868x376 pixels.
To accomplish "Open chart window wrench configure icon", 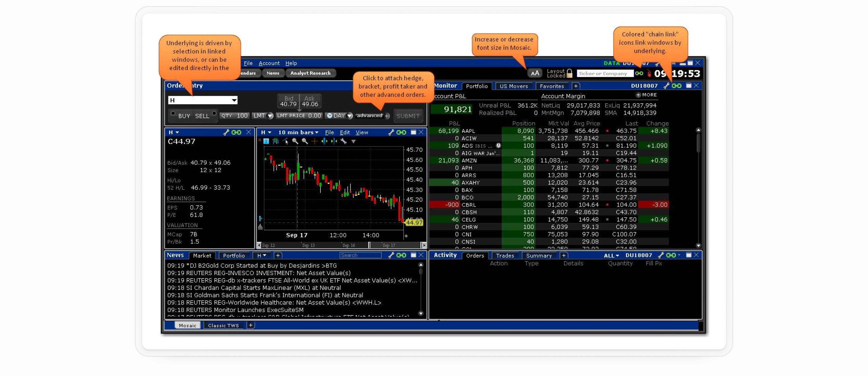I will click(391, 132).
